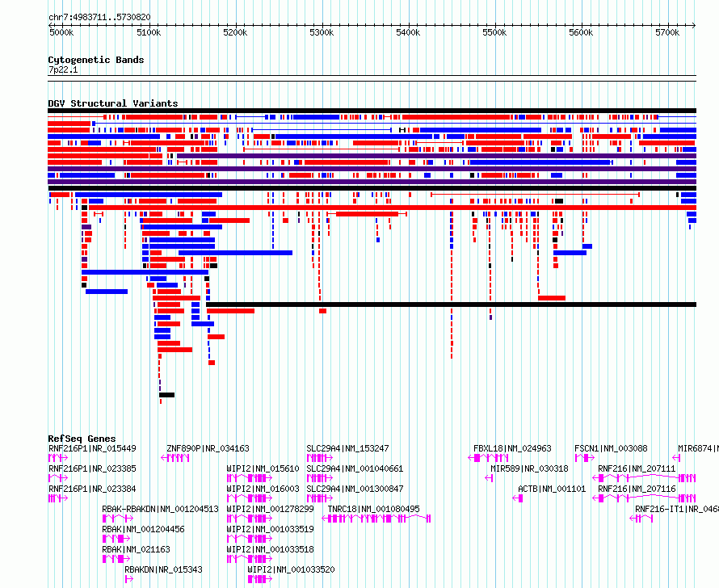Viewport: 719px width, 588px height.
Task: Click the 5600k ruler label
Action: coord(581,32)
